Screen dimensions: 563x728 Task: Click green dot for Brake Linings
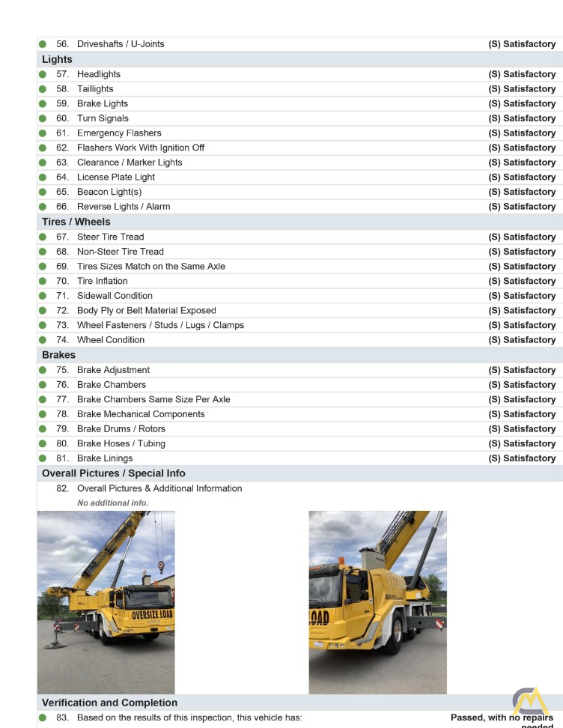(x=43, y=458)
